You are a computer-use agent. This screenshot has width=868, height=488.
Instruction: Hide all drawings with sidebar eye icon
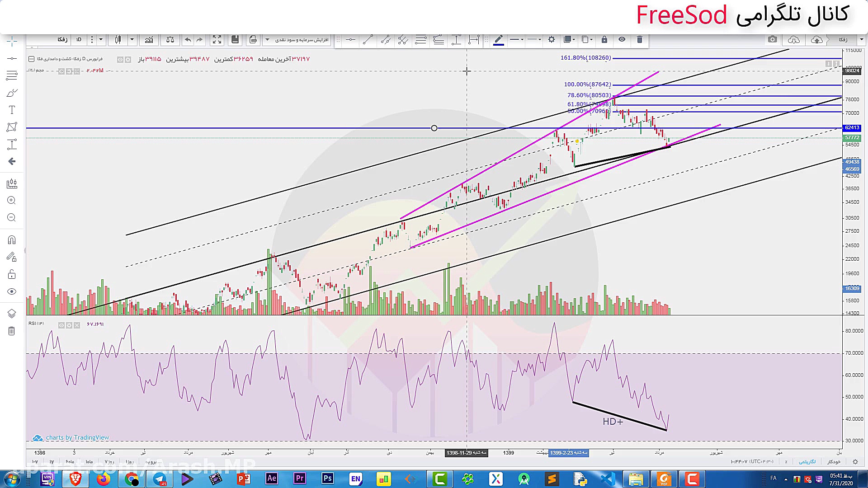[12, 291]
